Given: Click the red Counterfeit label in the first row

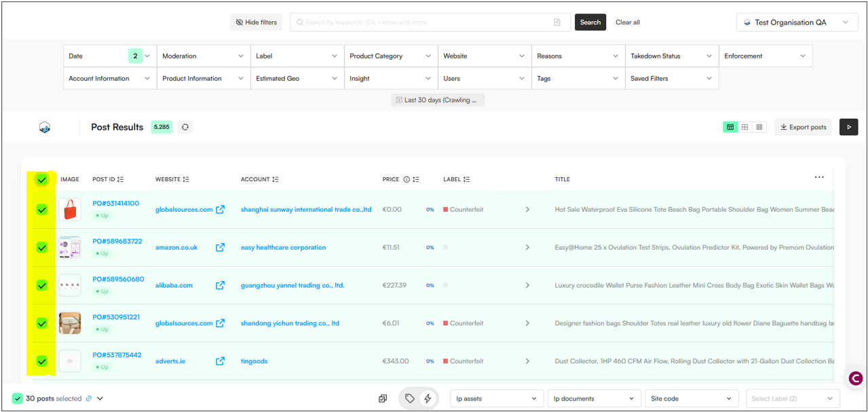Looking at the screenshot, I should tap(466, 210).
